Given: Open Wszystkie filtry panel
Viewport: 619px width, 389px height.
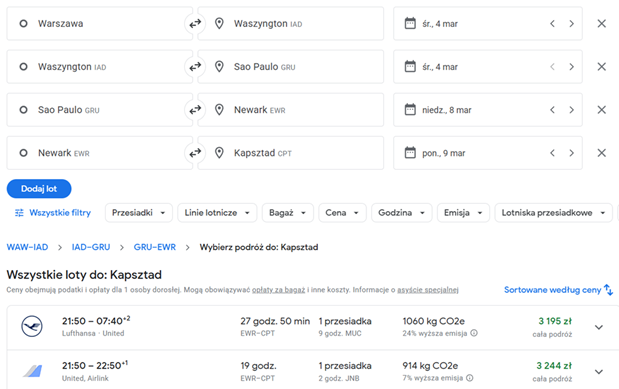Looking at the screenshot, I should [53, 213].
